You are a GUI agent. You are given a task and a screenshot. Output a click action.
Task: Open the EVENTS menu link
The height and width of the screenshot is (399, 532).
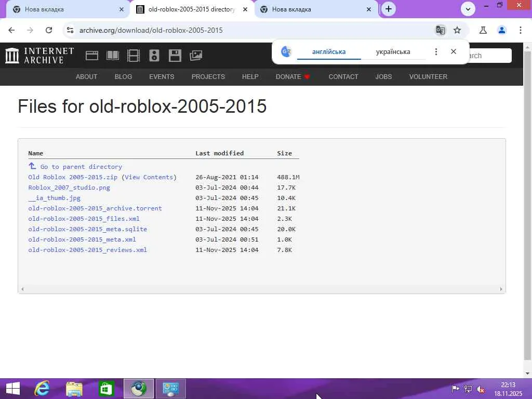[162, 77]
